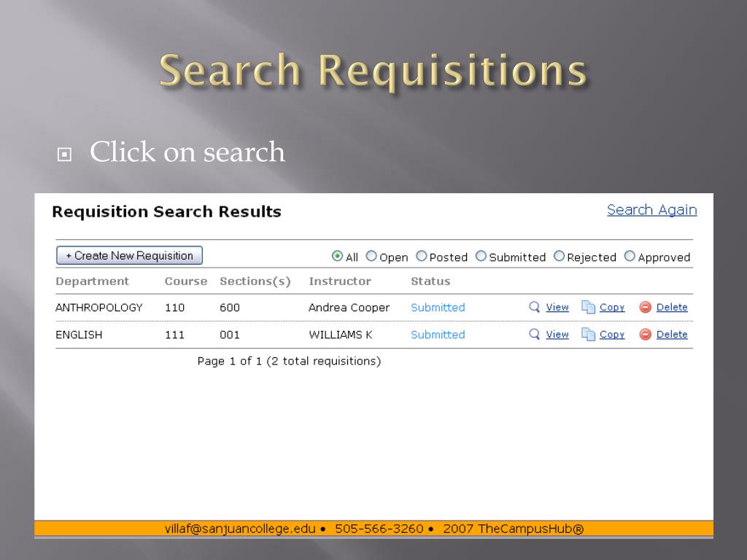Click course number 111
Screen dimensions: 747x560
174,335
